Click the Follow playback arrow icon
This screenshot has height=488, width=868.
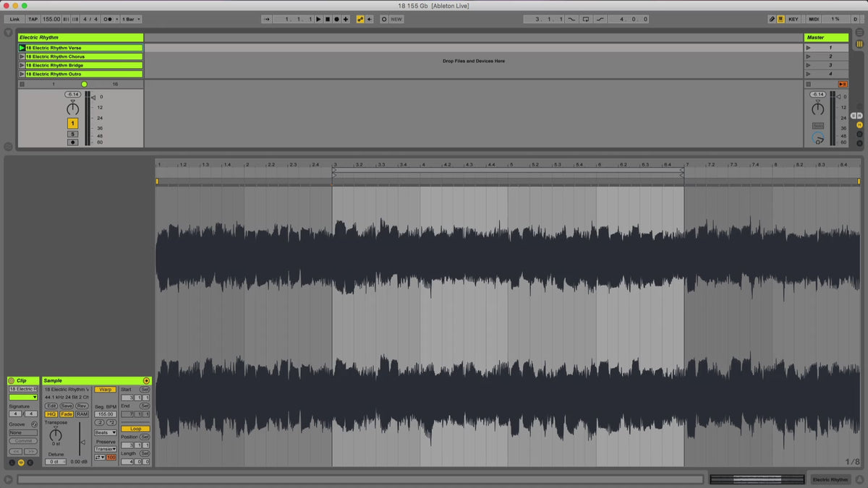coord(267,19)
